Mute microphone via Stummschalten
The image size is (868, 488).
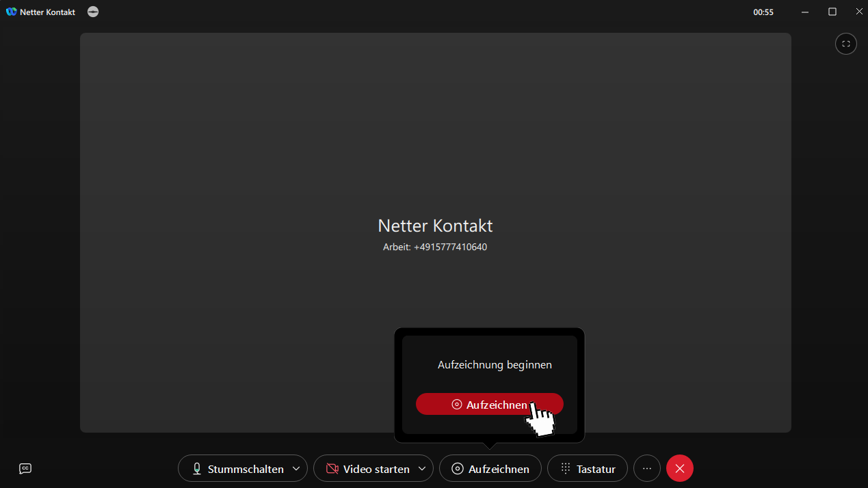(237, 468)
